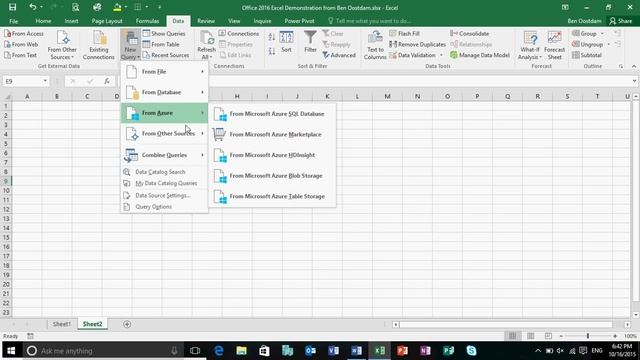This screenshot has width=640, height=360.
Task: Switch to the Home ribbon tab
Action: (43, 21)
